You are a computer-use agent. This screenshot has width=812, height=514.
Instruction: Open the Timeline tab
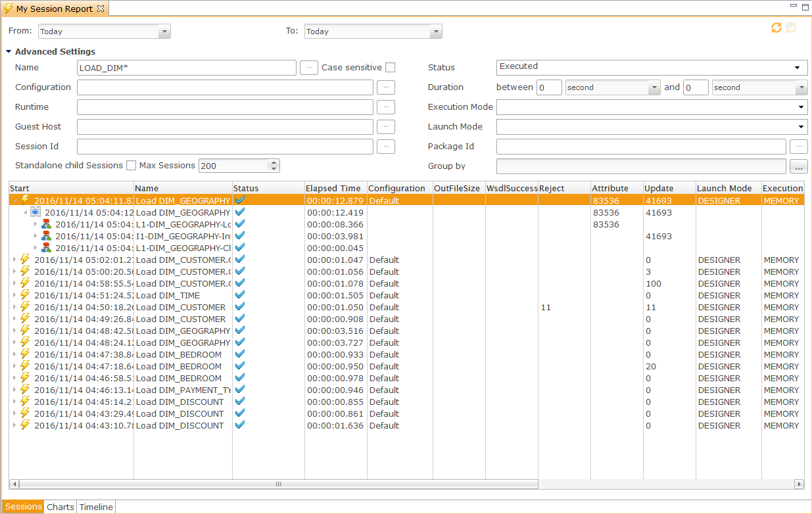click(96, 507)
